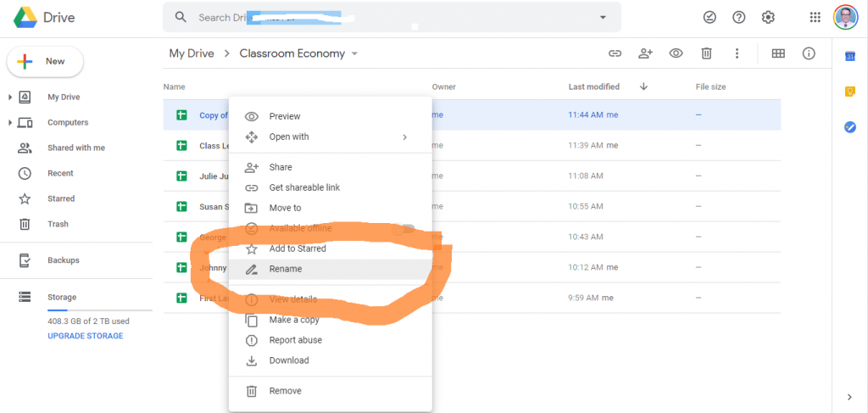Click the trash remove icon in toolbar
The height and width of the screenshot is (413, 868).
coord(706,53)
